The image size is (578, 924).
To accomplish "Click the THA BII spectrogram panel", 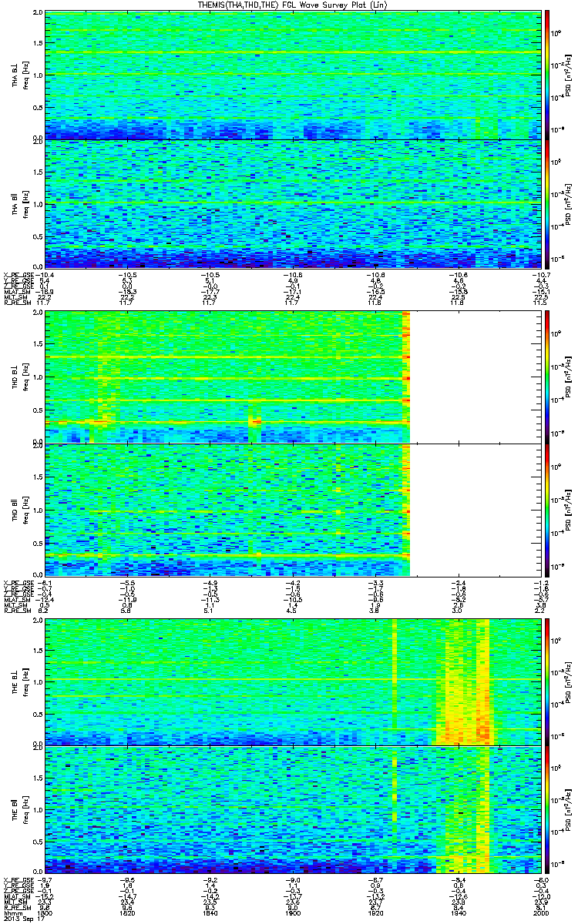I will pyautogui.click(x=291, y=203).
